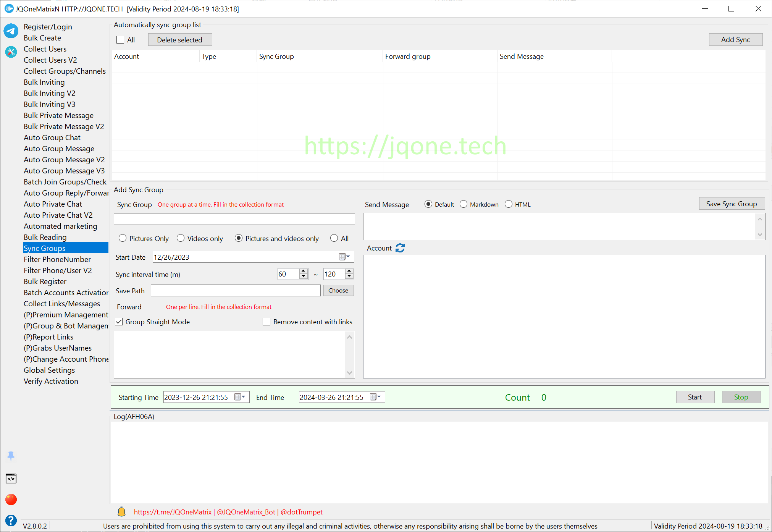Open Bulk Create section
This screenshot has height=532, width=772.
[42, 38]
